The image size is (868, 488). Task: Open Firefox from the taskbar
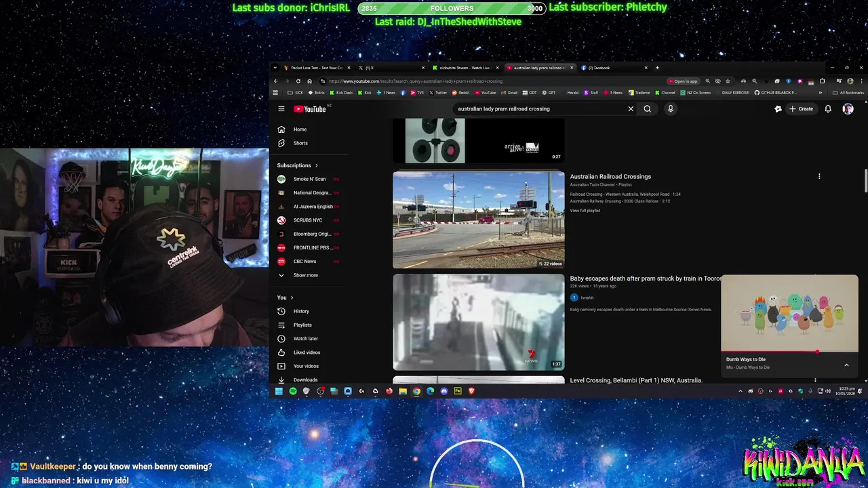(389, 391)
